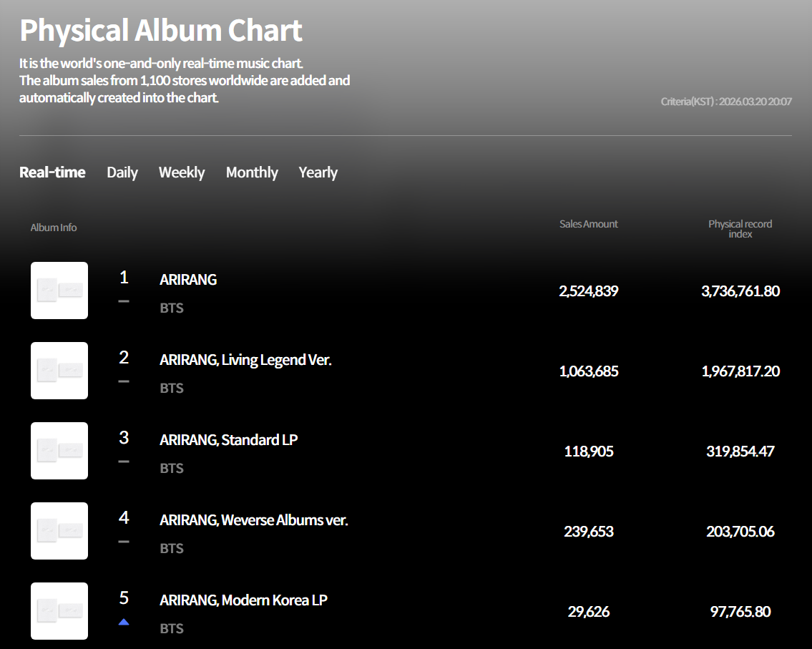Click the ARIRANG rank 1 album cover
The image size is (812, 649).
(59, 291)
